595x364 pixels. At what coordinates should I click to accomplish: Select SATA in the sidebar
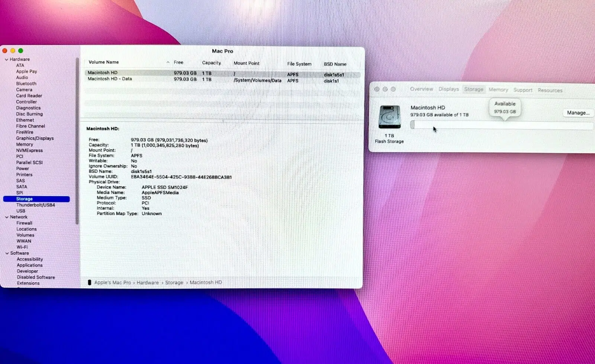tap(22, 187)
